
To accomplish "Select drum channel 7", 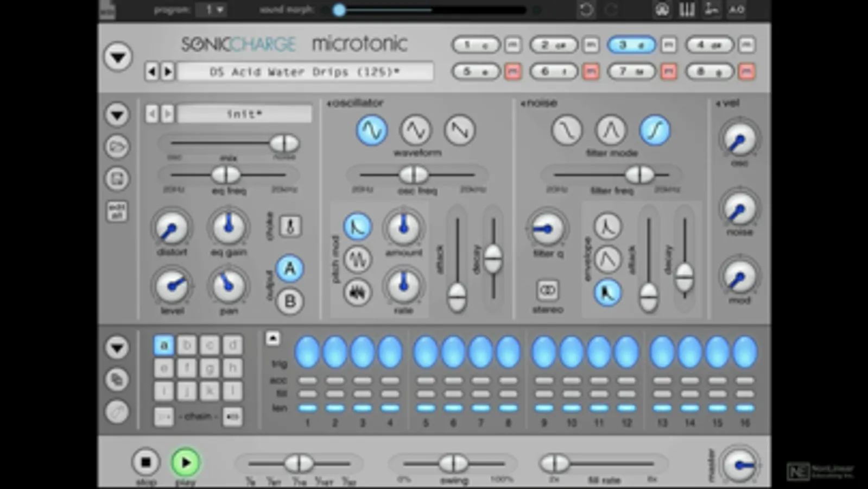I will click(x=631, y=71).
